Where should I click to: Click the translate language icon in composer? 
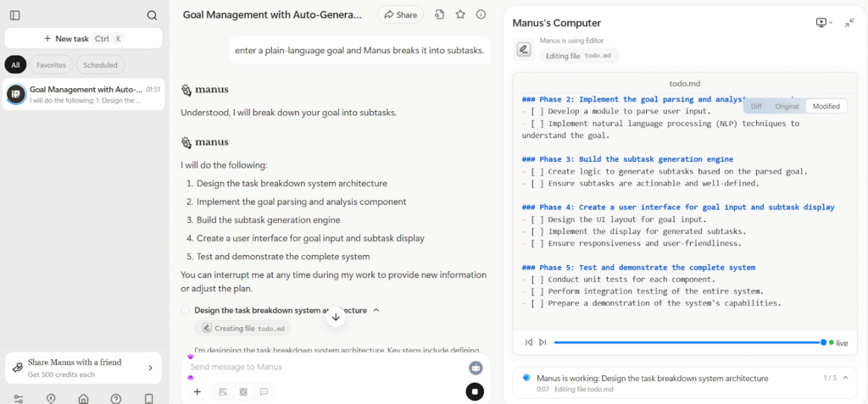223,392
